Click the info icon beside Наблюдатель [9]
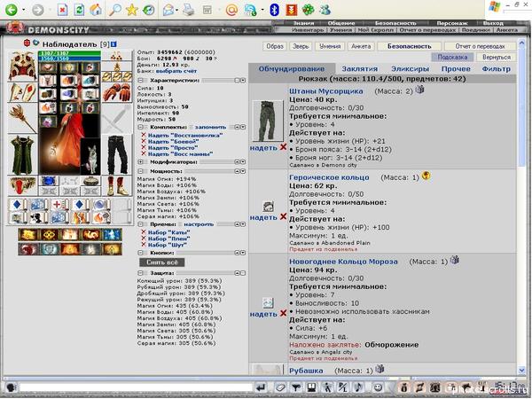 click(113, 44)
